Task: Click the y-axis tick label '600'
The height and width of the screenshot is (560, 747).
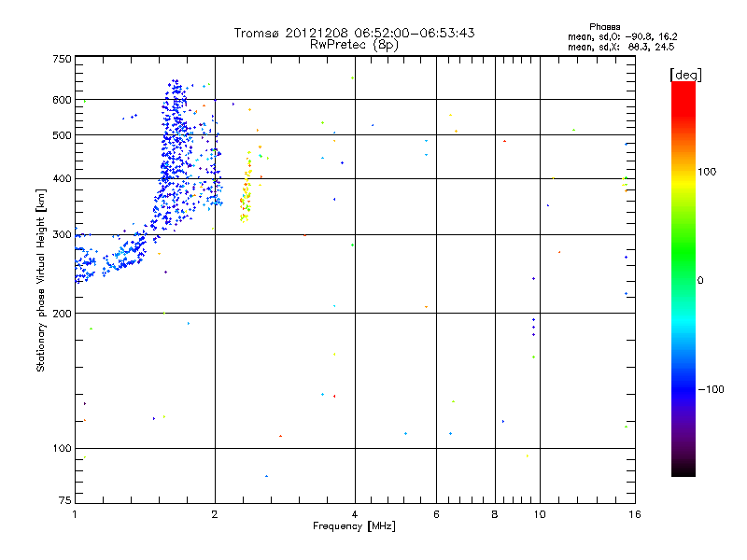Action: pos(62,100)
